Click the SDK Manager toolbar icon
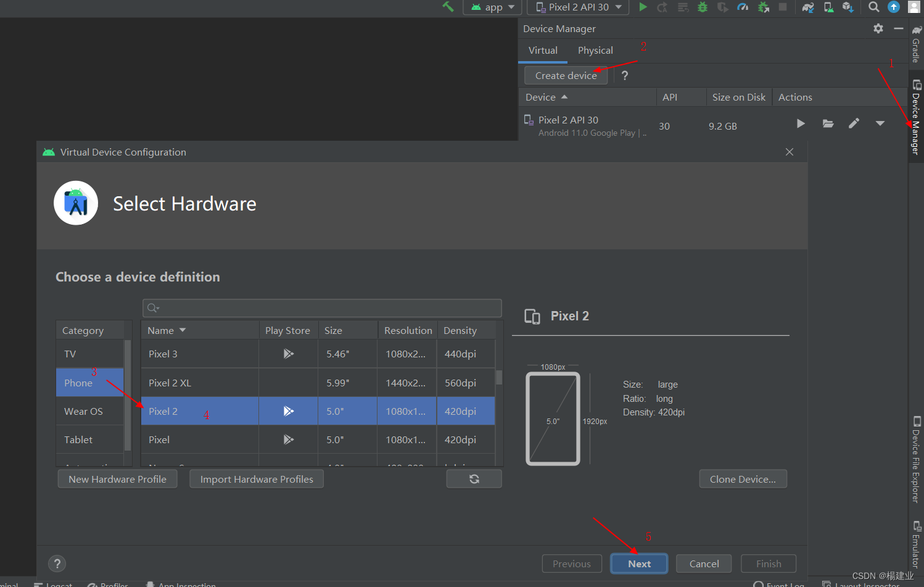Image resolution: width=924 pixels, height=587 pixels. [848, 7]
